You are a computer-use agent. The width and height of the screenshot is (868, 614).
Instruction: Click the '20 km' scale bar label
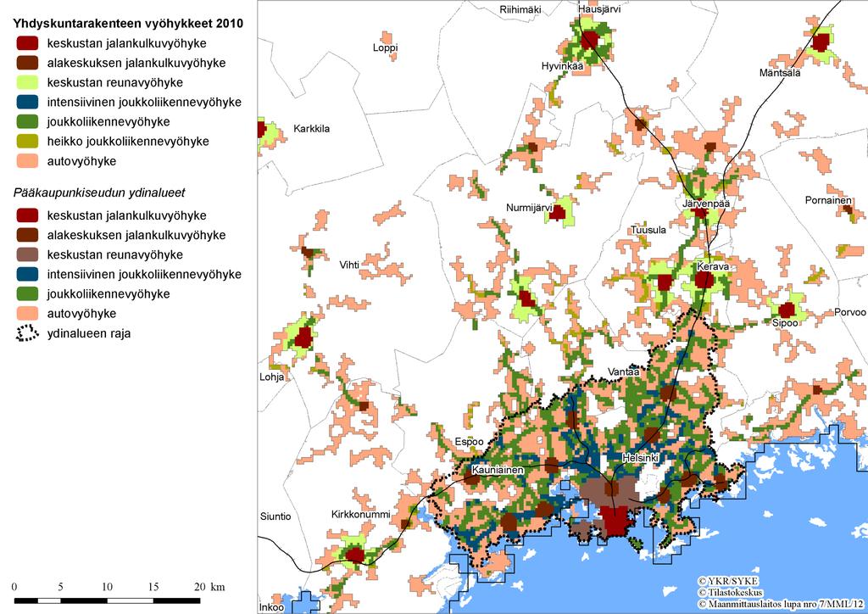click(209, 587)
